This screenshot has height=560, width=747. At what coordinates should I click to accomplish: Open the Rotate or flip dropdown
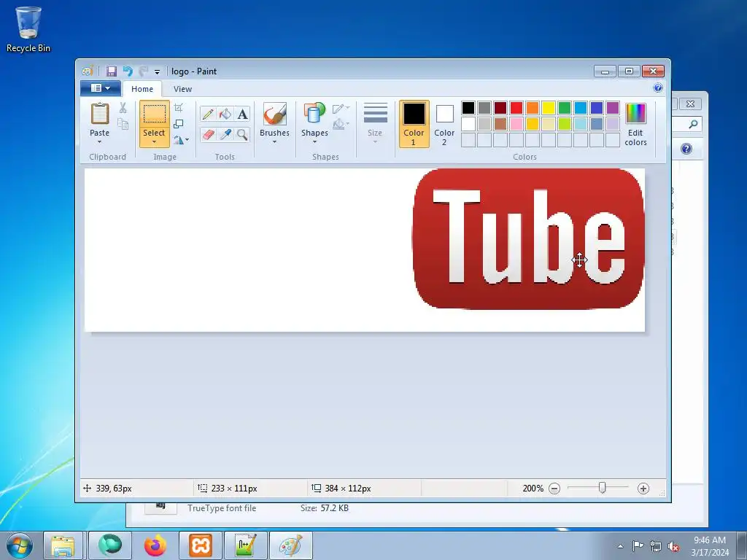tap(181, 139)
